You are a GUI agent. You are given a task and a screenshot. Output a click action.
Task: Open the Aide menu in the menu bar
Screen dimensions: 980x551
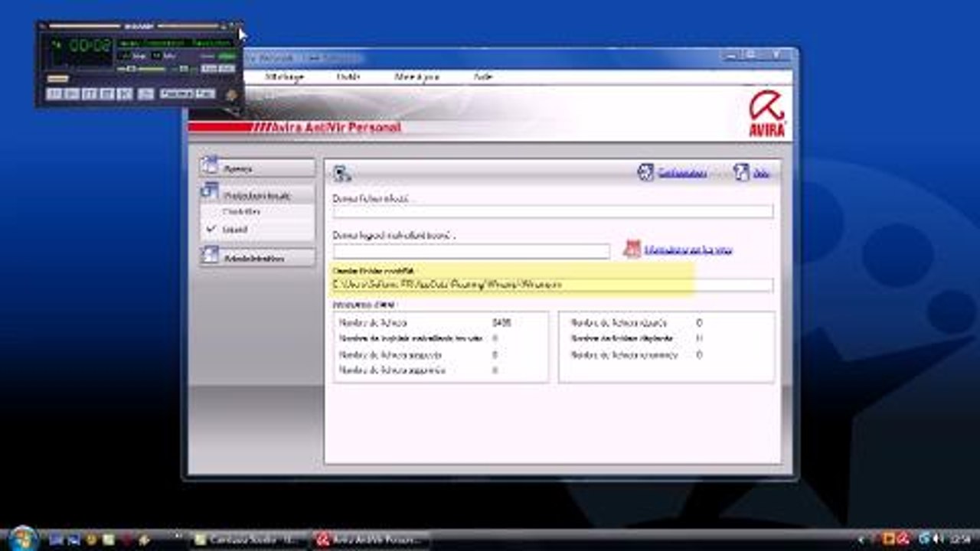coord(483,77)
